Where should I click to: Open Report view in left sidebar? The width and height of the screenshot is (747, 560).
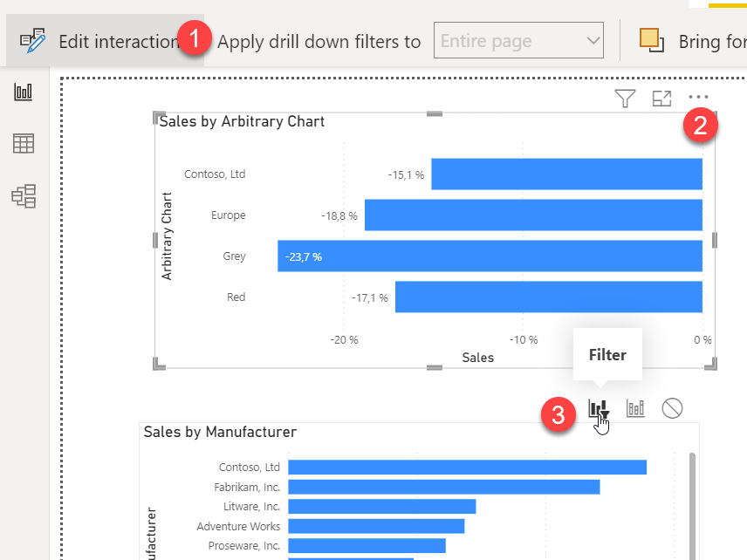point(24,92)
